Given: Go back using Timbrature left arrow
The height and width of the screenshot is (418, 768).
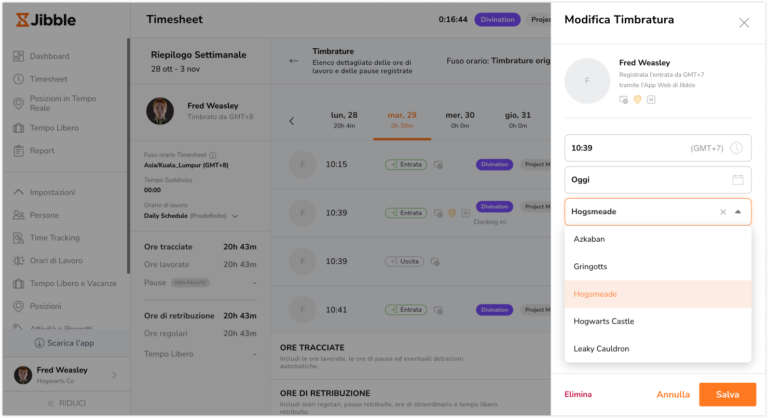Looking at the screenshot, I should click(x=293, y=61).
